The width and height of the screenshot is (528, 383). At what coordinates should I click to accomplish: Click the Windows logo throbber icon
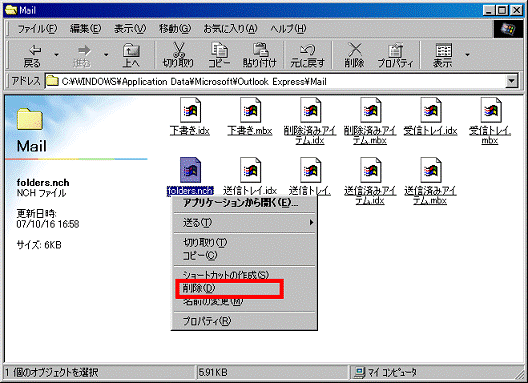[508, 29]
